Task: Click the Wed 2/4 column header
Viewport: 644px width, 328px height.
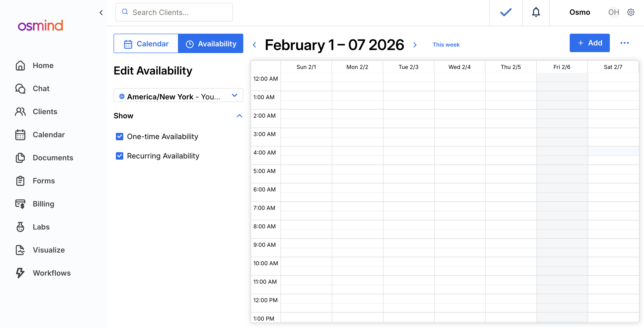Action: (x=460, y=67)
